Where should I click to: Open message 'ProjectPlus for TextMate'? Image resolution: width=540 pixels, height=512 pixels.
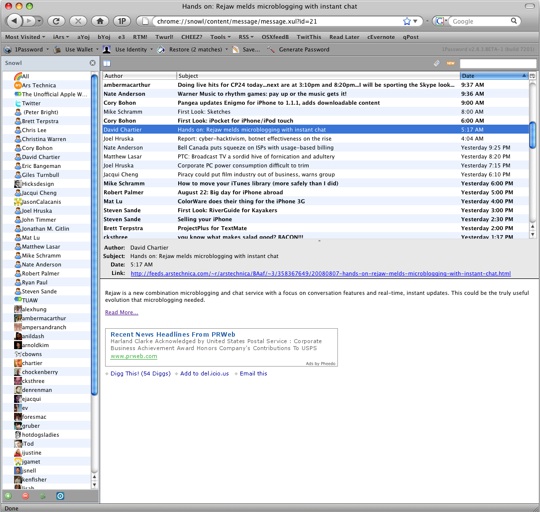(x=315, y=228)
